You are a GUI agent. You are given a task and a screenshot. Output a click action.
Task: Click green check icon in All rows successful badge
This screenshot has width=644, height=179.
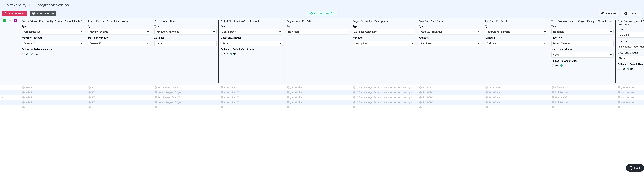311,13
